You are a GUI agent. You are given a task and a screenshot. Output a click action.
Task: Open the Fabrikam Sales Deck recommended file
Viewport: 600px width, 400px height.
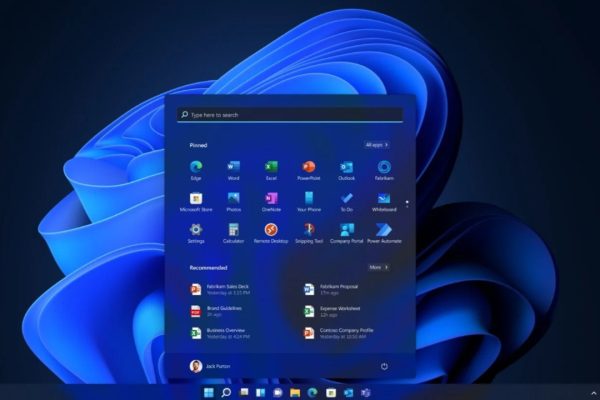[220, 289]
